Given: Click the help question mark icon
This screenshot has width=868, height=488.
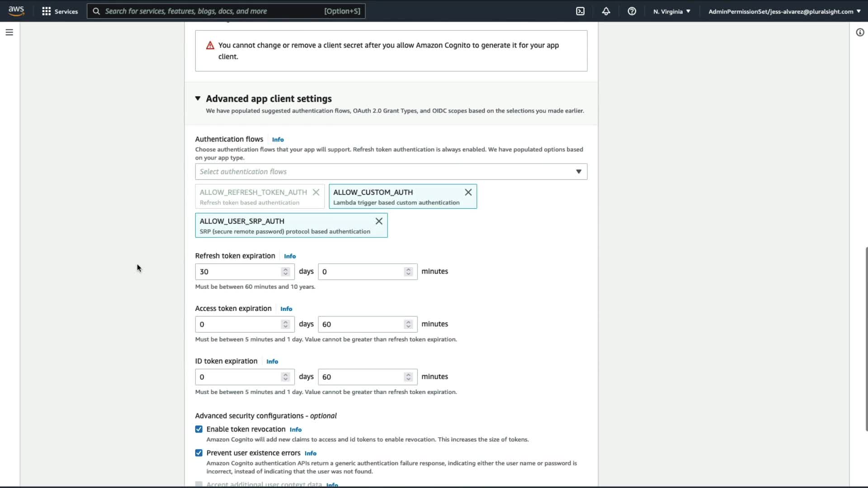Looking at the screenshot, I should click(x=632, y=11).
